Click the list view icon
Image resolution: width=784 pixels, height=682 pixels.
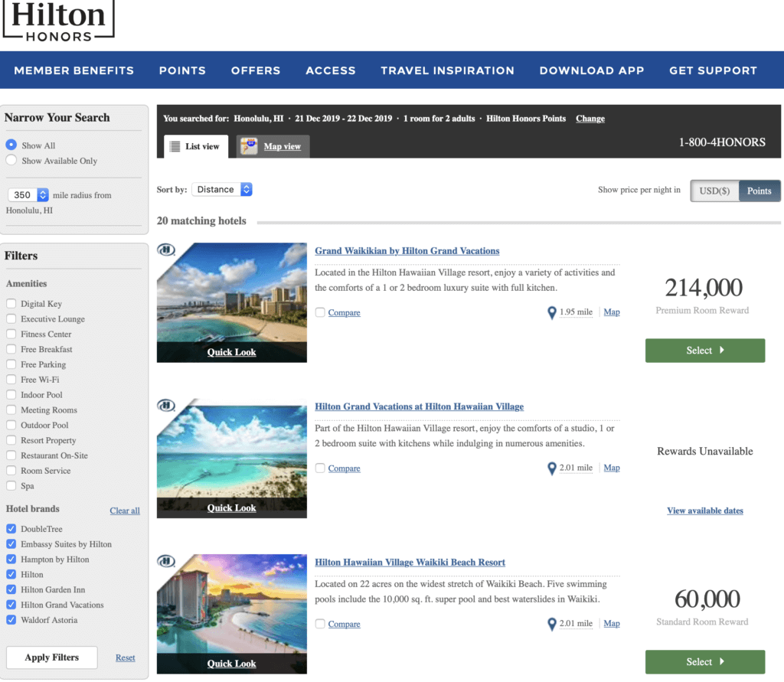click(175, 146)
